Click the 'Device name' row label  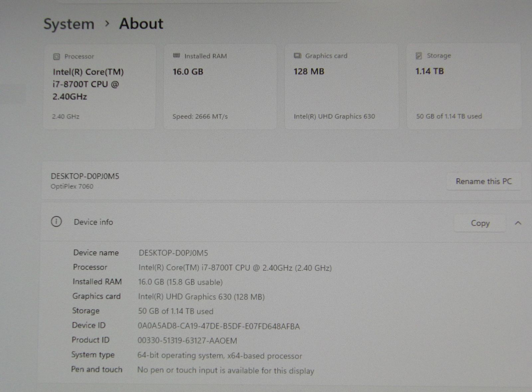point(96,253)
